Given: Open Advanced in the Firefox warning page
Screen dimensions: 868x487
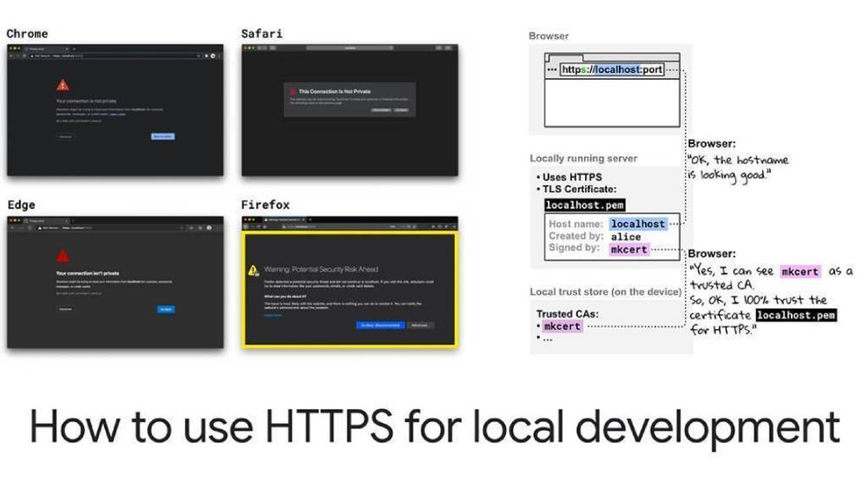Looking at the screenshot, I should point(420,325).
